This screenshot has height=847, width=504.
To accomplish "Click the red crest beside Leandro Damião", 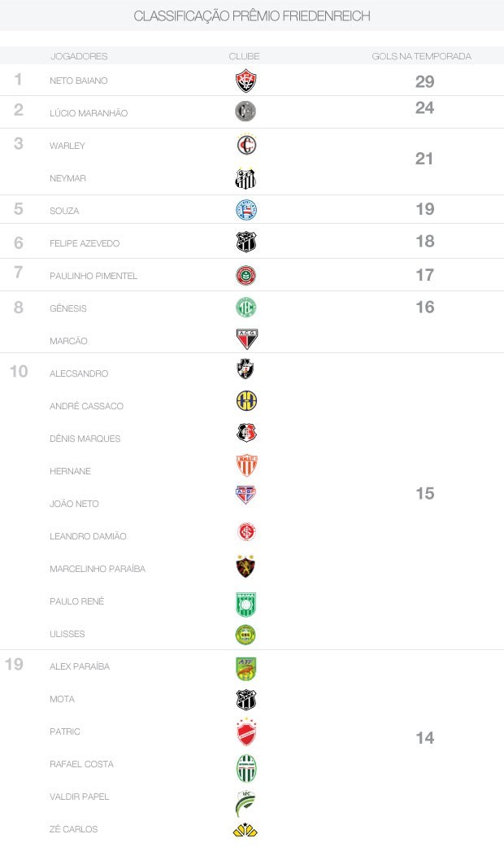I will [245, 532].
